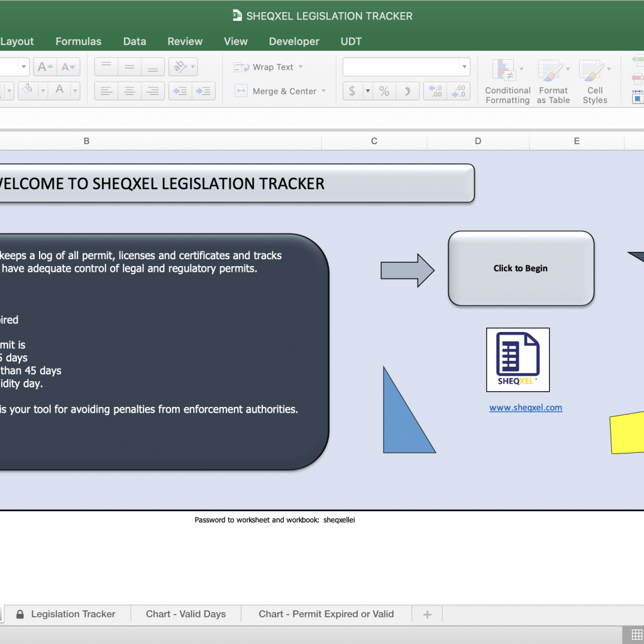Align text right
Viewport: 644px width, 644px height.
pyautogui.click(x=153, y=91)
